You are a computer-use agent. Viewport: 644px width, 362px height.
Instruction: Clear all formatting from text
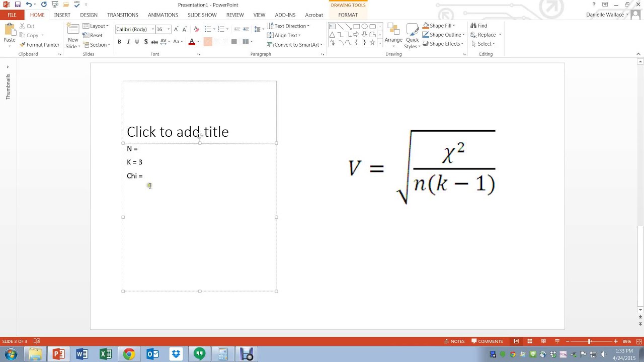pyautogui.click(x=197, y=29)
